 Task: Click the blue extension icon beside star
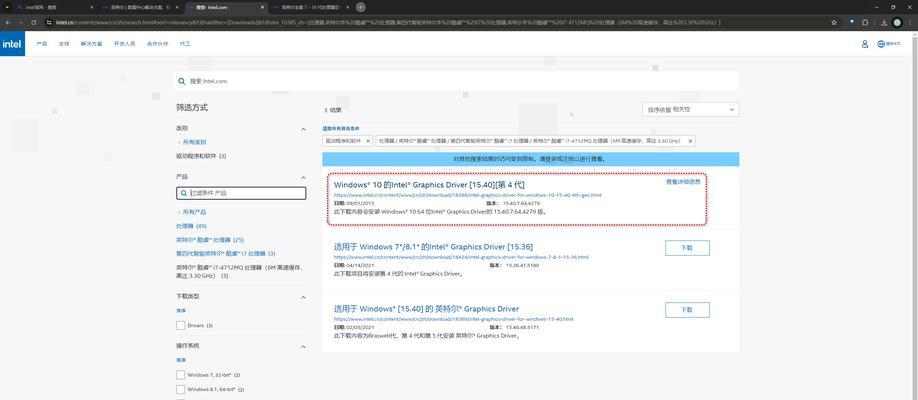(852, 22)
